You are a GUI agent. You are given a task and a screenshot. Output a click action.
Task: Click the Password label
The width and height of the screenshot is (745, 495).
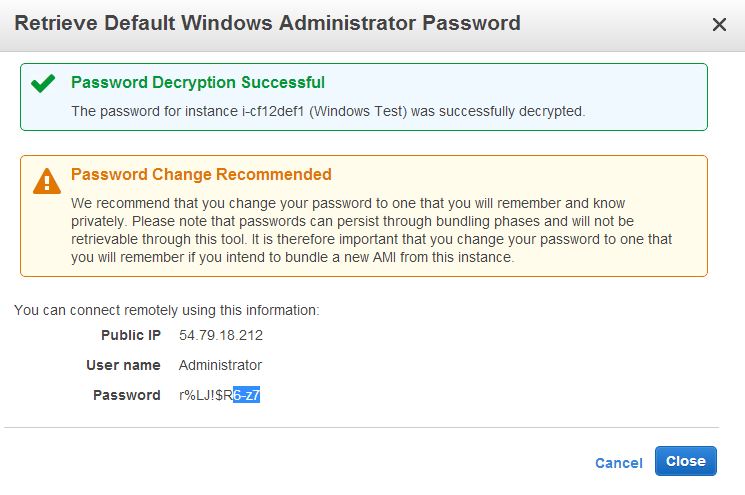[127, 395]
